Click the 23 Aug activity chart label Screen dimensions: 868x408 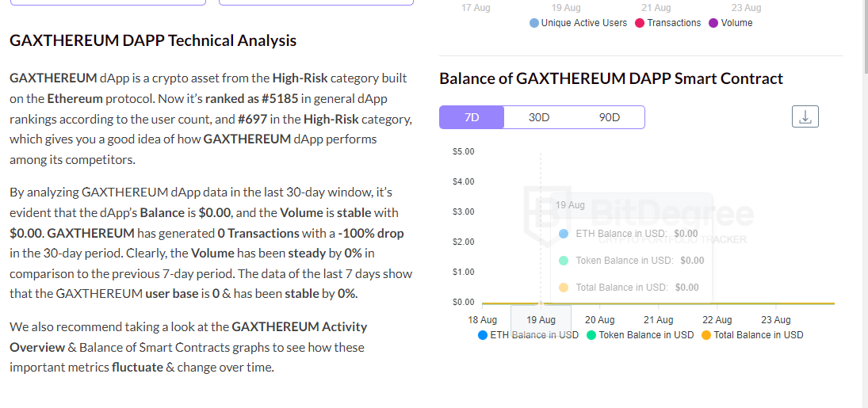[x=746, y=8]
